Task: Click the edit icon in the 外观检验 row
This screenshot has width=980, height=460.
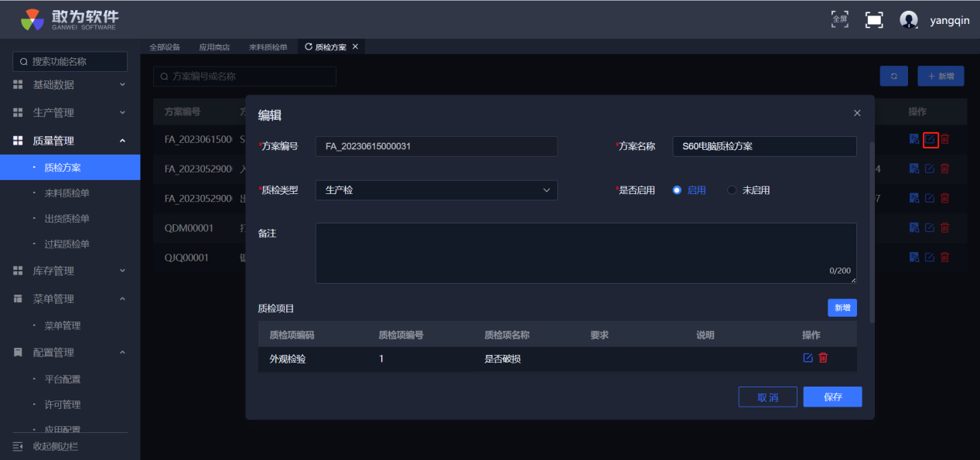Action: (x=808, y=358)
